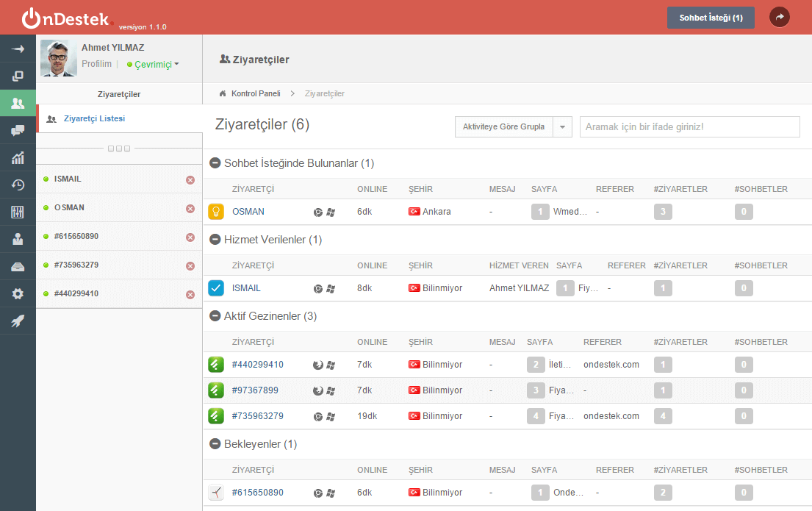This screenshot has width=812, height=511.
Task: Click the share arrow icon in header
Action: click(x=780, y=17)
